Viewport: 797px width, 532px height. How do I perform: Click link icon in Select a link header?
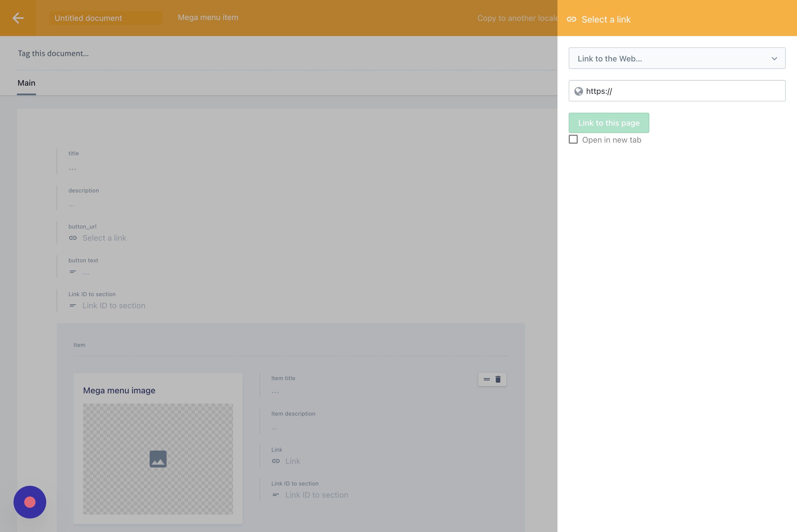coord(571,19)
